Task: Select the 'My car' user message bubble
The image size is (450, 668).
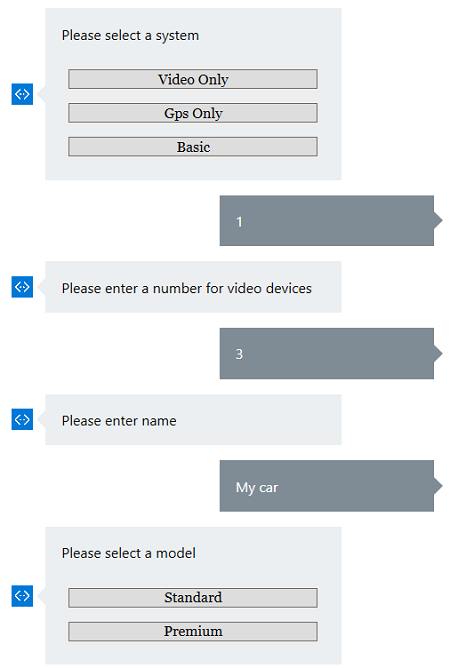Action: click(326, 486)
